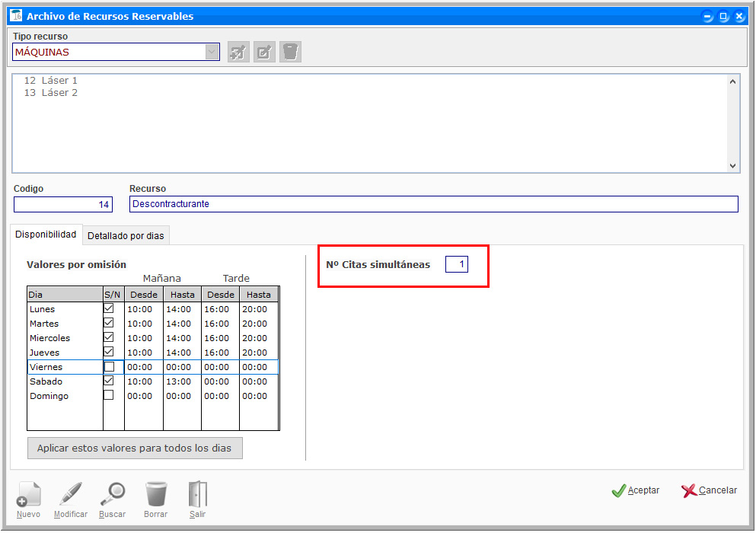Click the add resource type icon
756x533 pixels.
coord(238,52)
